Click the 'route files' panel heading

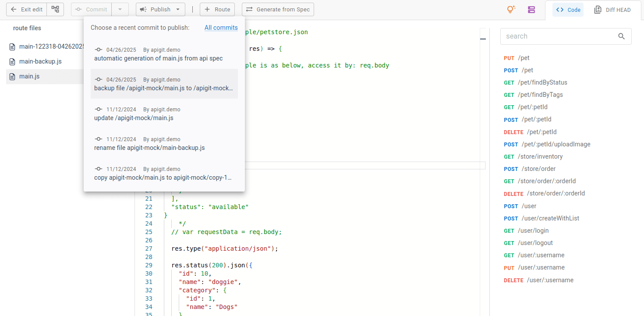click(27, 28)
